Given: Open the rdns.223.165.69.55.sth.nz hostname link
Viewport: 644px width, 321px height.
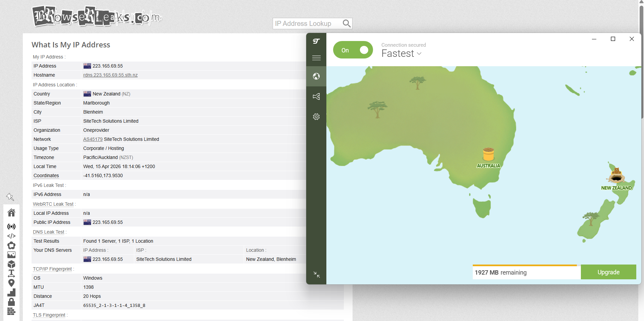Looking at the screenshot, I should (110, 75).
